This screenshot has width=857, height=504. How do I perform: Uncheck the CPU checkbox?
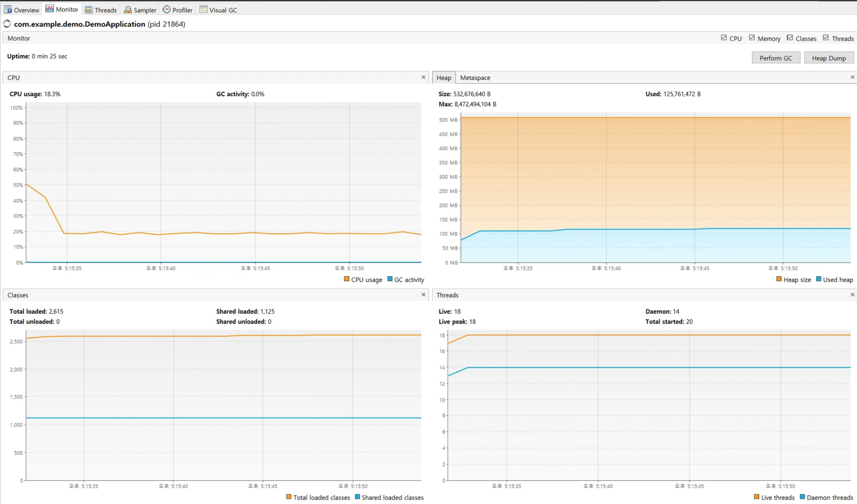724,38
